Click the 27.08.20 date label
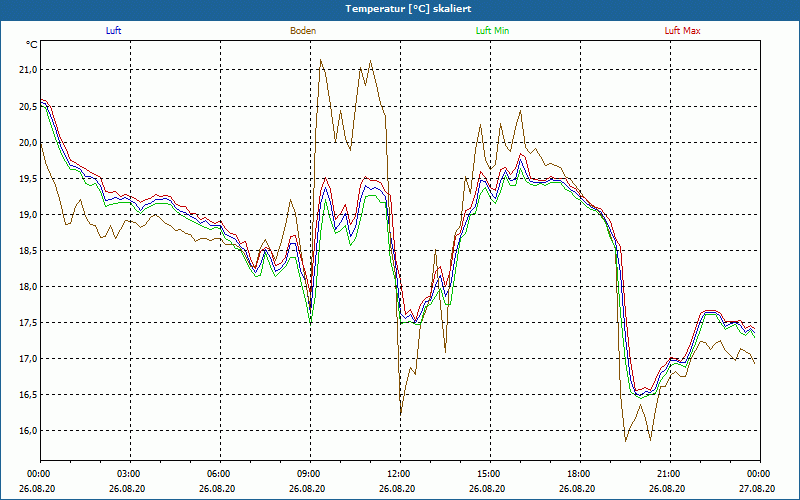Image resolution: width=800 pixels, height=500 pixels. (757, 488)
